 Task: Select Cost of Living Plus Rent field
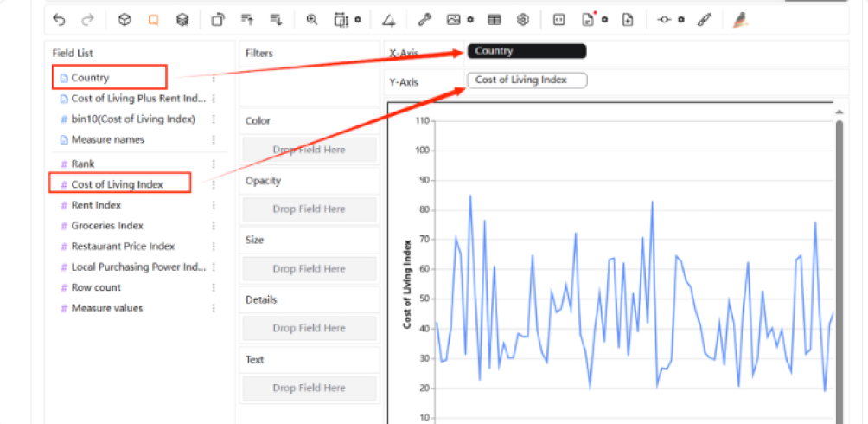pos(133,99)
